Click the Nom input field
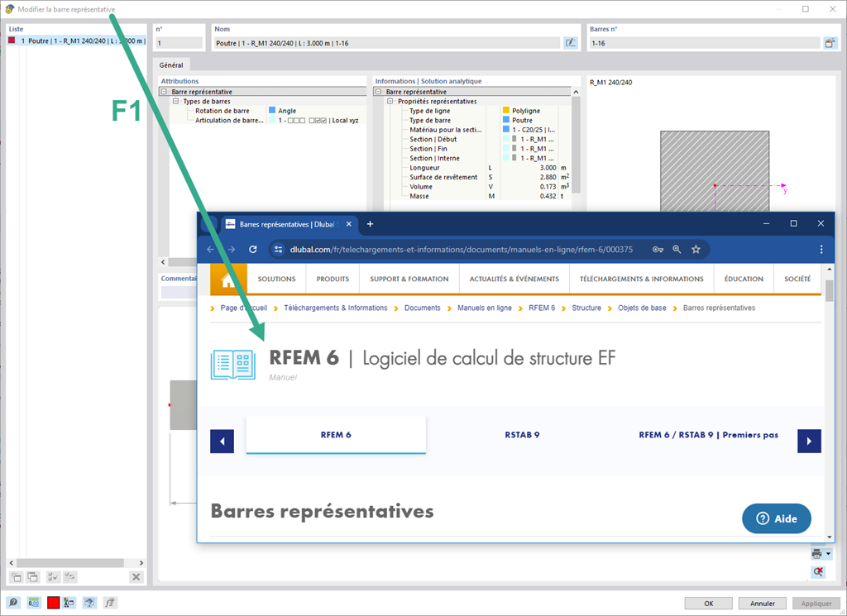Image resolution: width=847 pixels, height=616 pixels. tap(387, 43)
